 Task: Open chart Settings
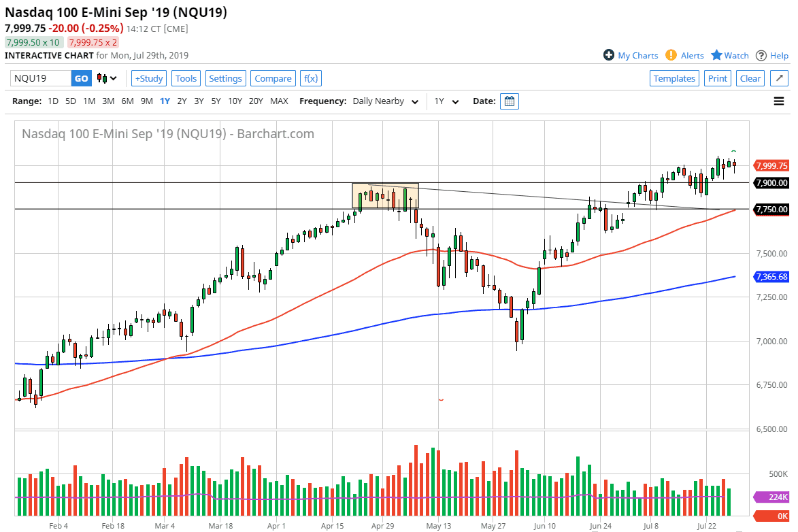(225, 78)
